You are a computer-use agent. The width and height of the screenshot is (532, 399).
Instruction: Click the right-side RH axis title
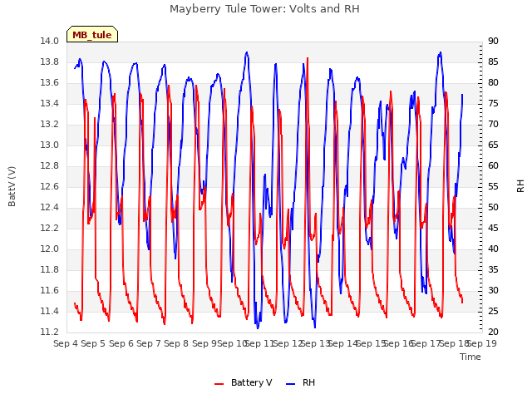pos(520,186)
